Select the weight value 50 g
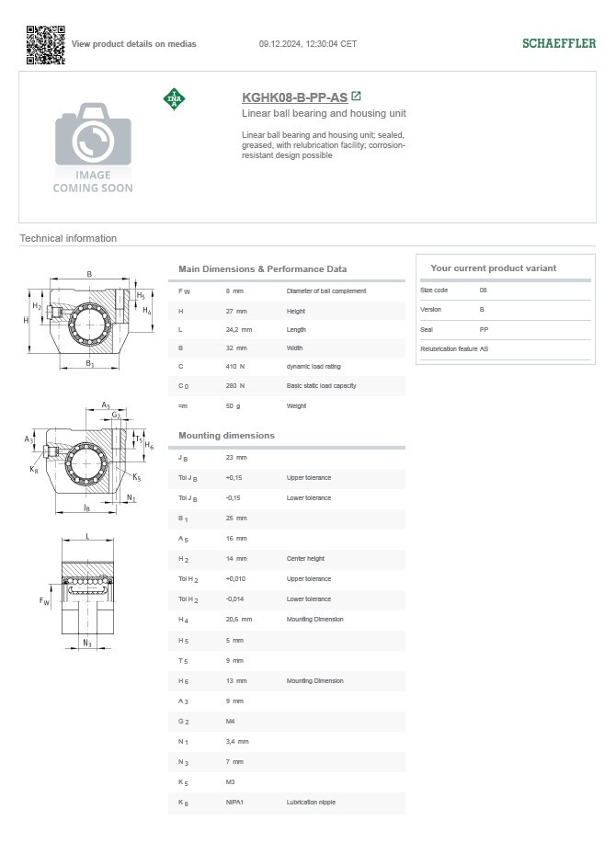Viewport: 616px width, 866px height. tap(233, 406)
